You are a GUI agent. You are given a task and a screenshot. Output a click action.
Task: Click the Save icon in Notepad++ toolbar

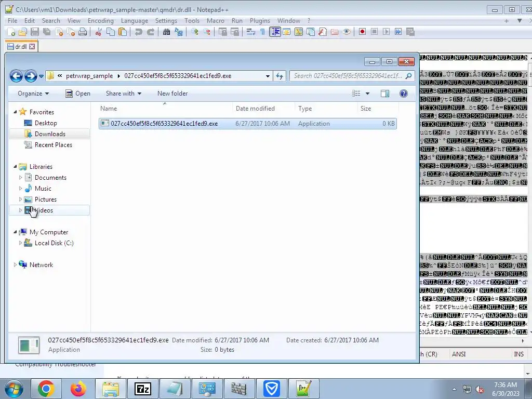pyautogui.click(x=35, y=32)
